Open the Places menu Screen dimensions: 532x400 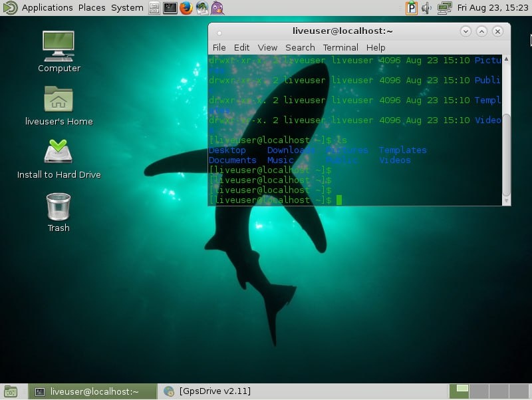(x=92, y=8)
